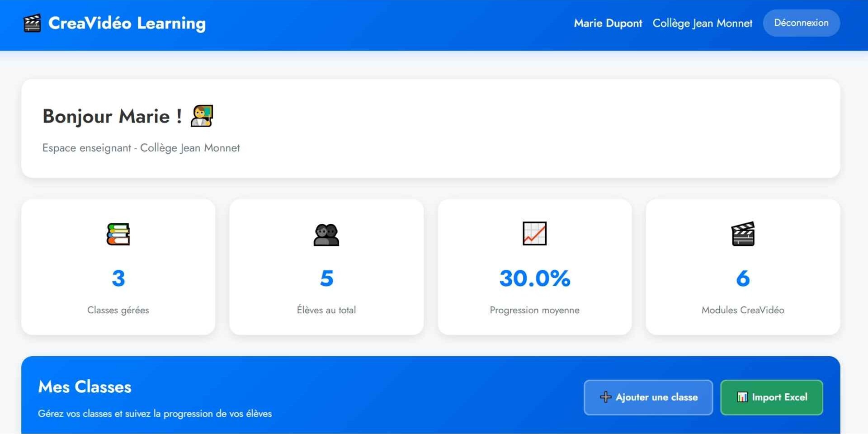This screenshot has height=434, width=868.
Task: Click the clapperboard icon in modules card
Action: 743,234
